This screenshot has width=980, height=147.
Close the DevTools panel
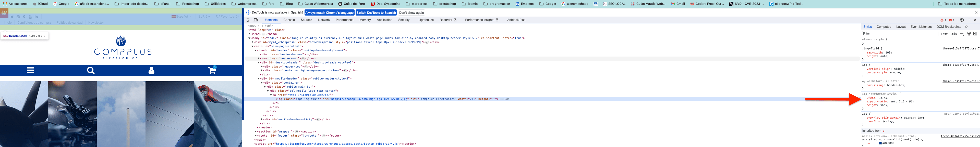click(x=975, y=20)
